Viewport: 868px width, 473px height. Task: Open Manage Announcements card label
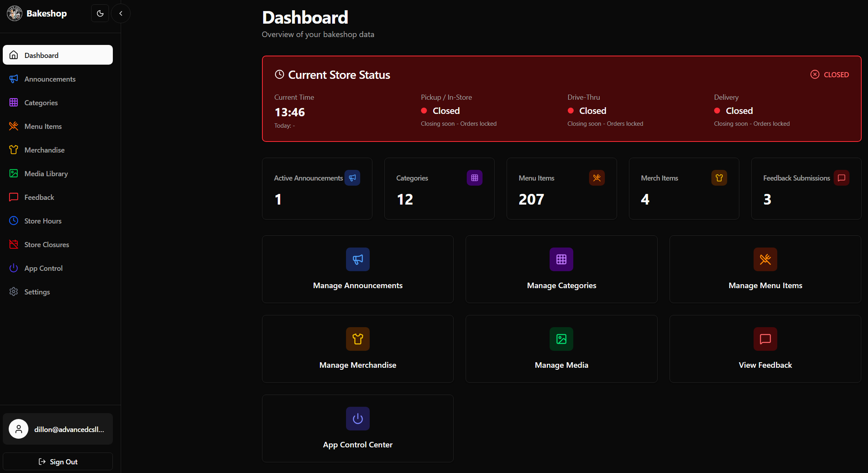358,285
